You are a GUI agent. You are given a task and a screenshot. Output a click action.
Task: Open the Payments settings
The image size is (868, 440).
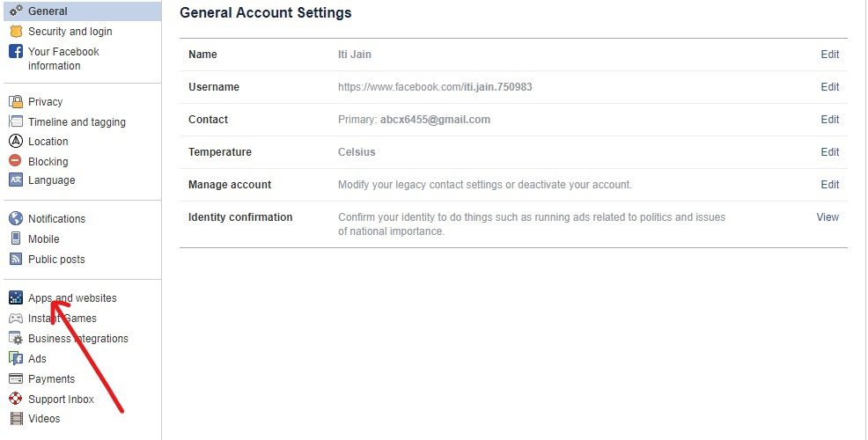tap(51, 379)
